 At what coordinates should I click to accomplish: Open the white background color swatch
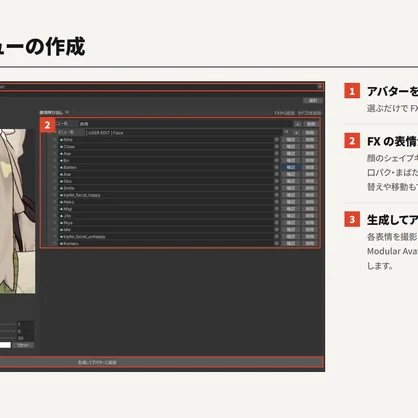coord(5,345)
